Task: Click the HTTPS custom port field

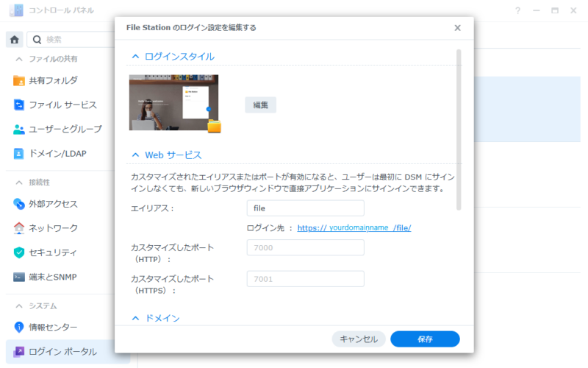Action: click(x=305, y=279)
